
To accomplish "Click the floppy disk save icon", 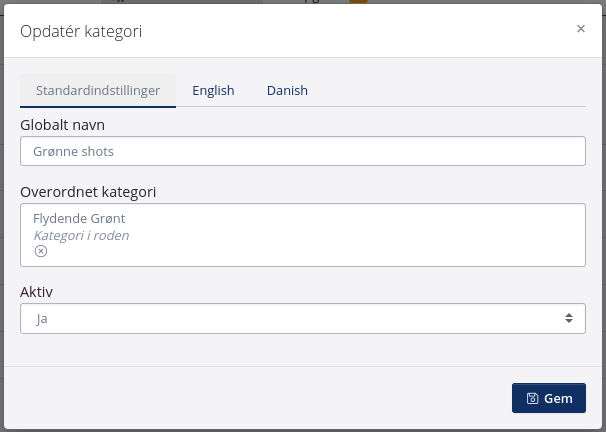I will tap(533, 398).
